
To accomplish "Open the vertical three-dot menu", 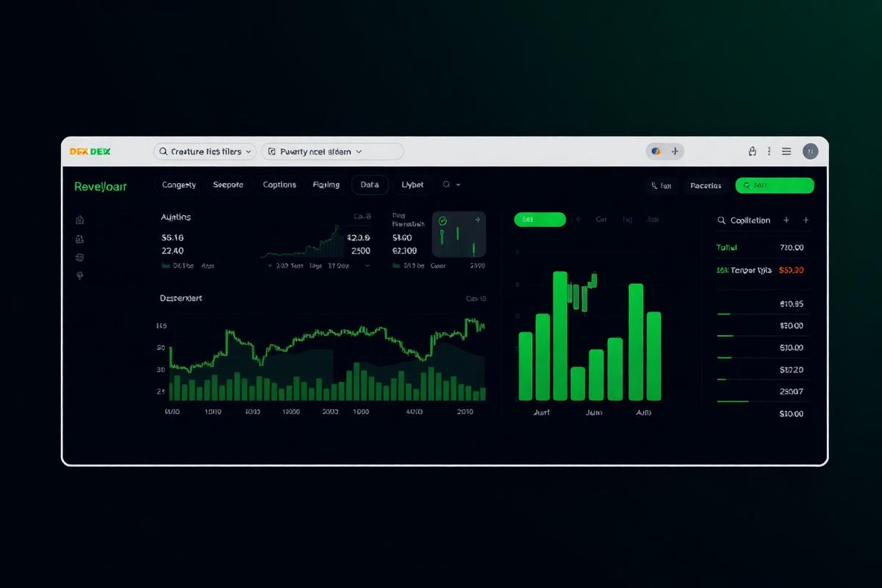I will 769,151.
